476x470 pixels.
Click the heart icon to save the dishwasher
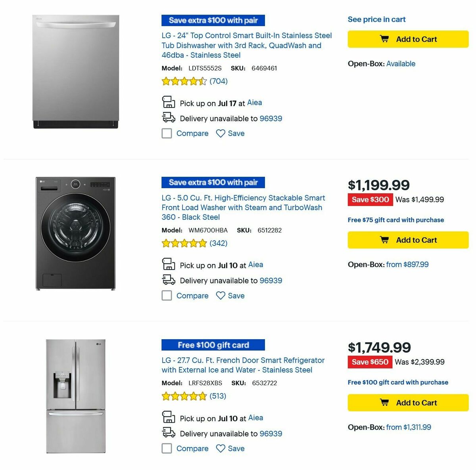point(221,134)
